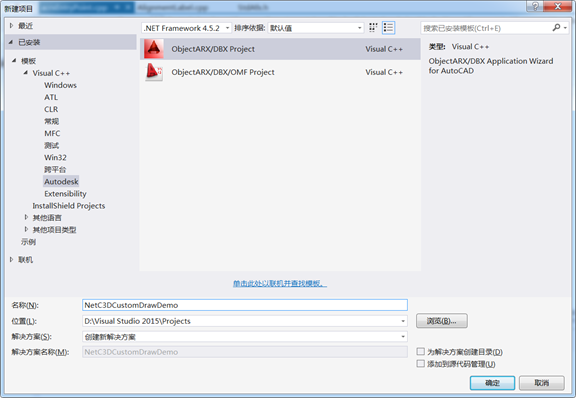Switch to small icons view
576x398 pixels.
(x=373, y=28)
